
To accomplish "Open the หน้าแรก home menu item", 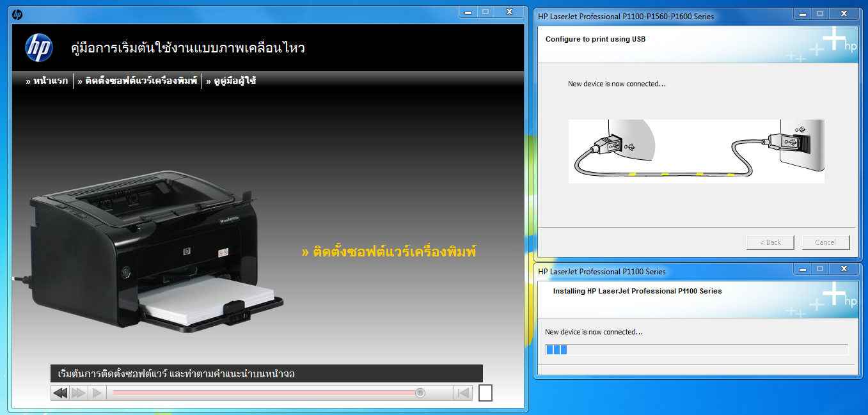I will [47, 81].
